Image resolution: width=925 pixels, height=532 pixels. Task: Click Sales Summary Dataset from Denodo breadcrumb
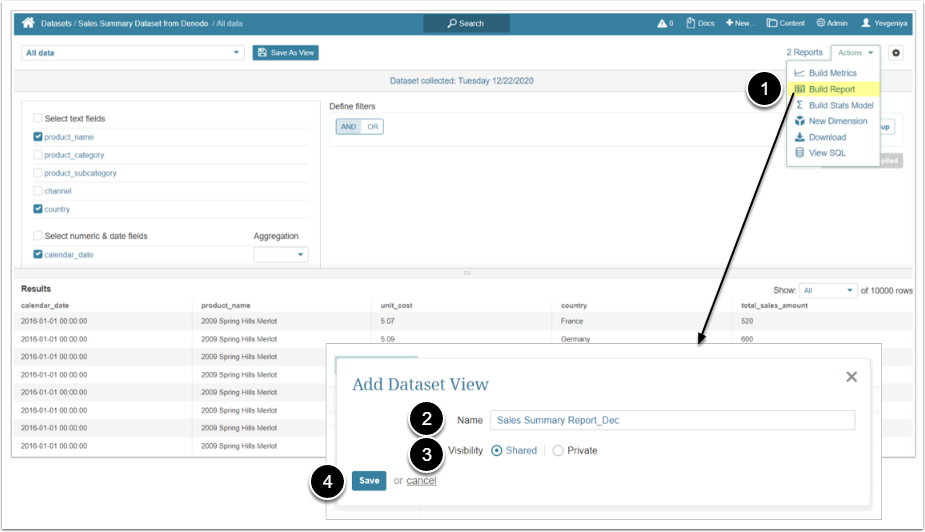point(143,24)
